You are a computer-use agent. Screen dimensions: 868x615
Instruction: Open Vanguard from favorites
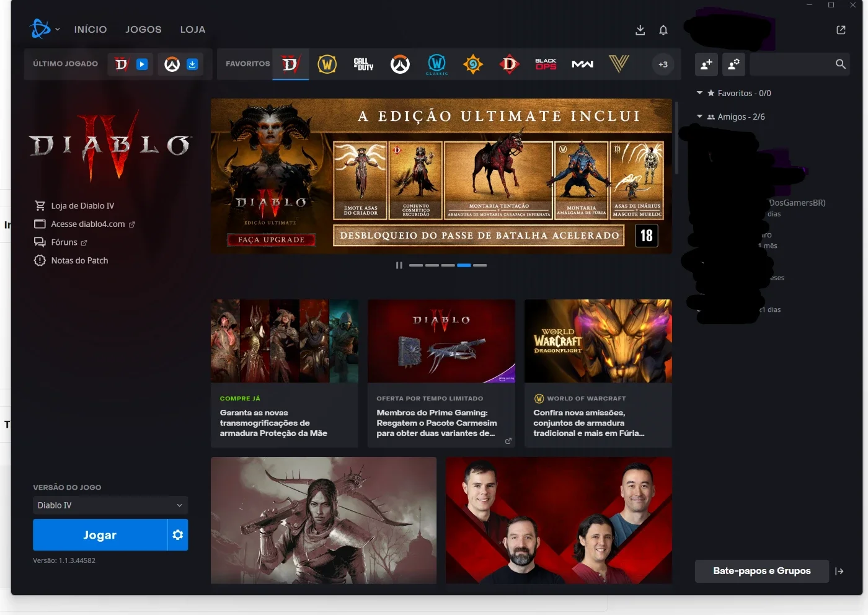pyautogui.click(x=619, y=64)
